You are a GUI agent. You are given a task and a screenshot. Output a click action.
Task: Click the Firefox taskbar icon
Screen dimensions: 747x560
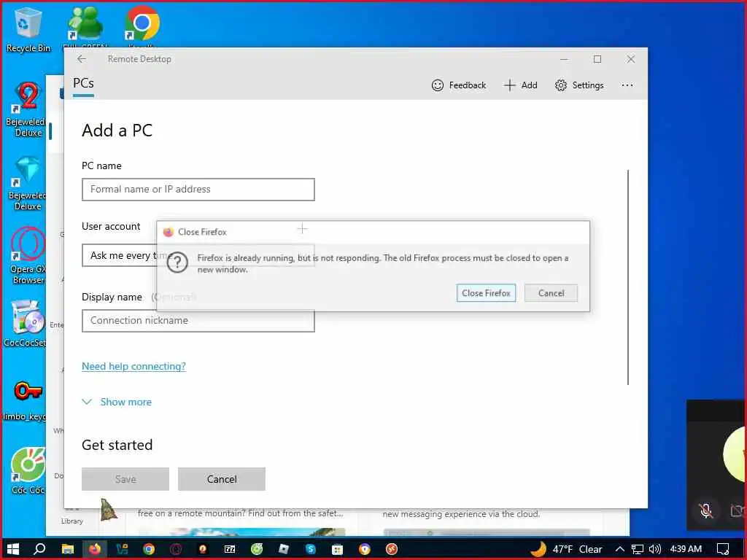[x=95, y=549]
